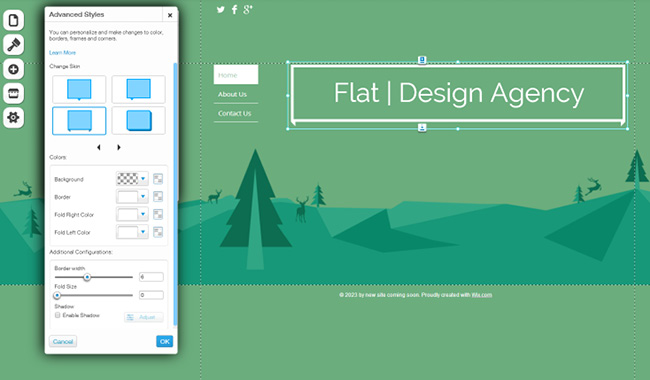
Task: Click the Border width value field
Action: [151, 277]
